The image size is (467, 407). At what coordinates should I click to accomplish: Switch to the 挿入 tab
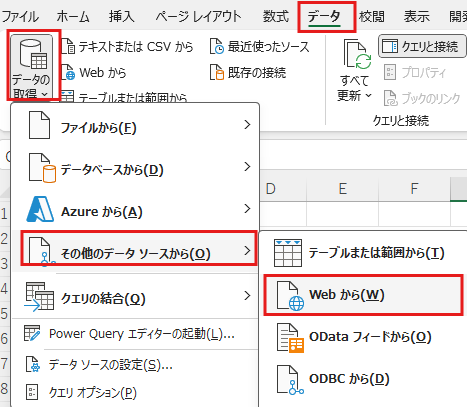click(x=122, y=16)
